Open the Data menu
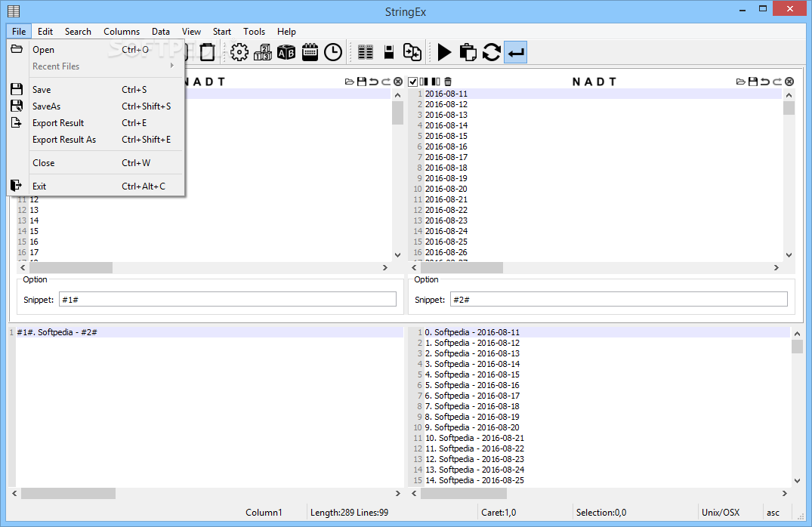Image resolution: width=812 pixels, height=527 pixels. coord(161,32)
